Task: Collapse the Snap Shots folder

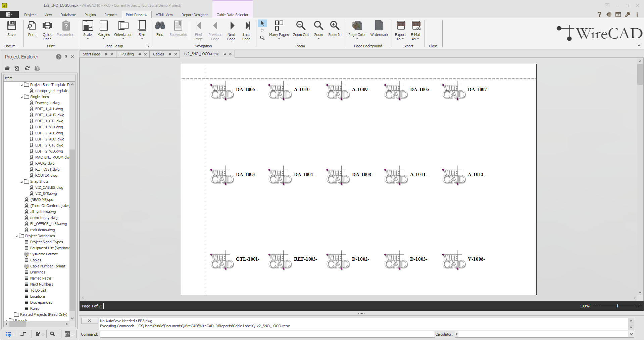Action: (22, 182)
